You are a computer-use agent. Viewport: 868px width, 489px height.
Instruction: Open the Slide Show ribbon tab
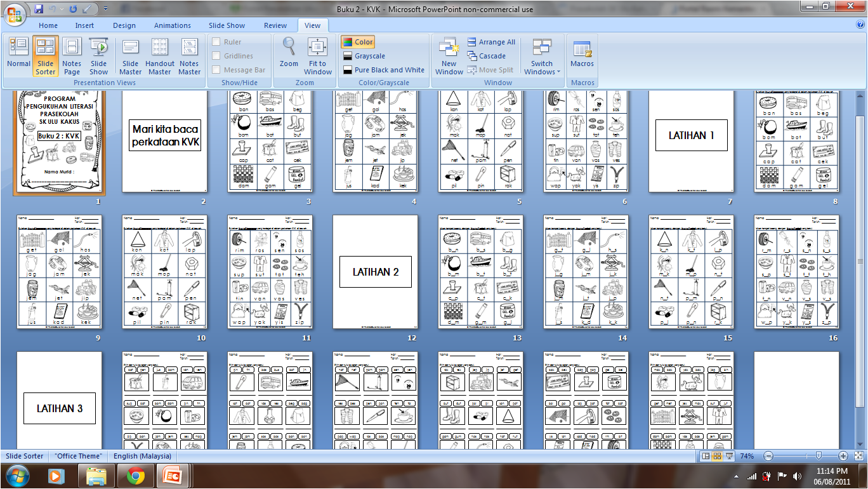pyautogui.click(x=227, y=25)
